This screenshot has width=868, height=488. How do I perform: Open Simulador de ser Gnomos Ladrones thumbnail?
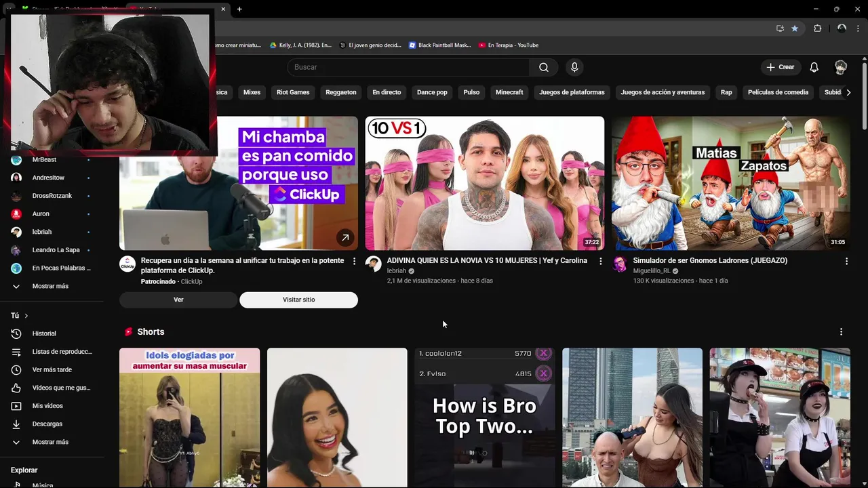coord(731,183)
